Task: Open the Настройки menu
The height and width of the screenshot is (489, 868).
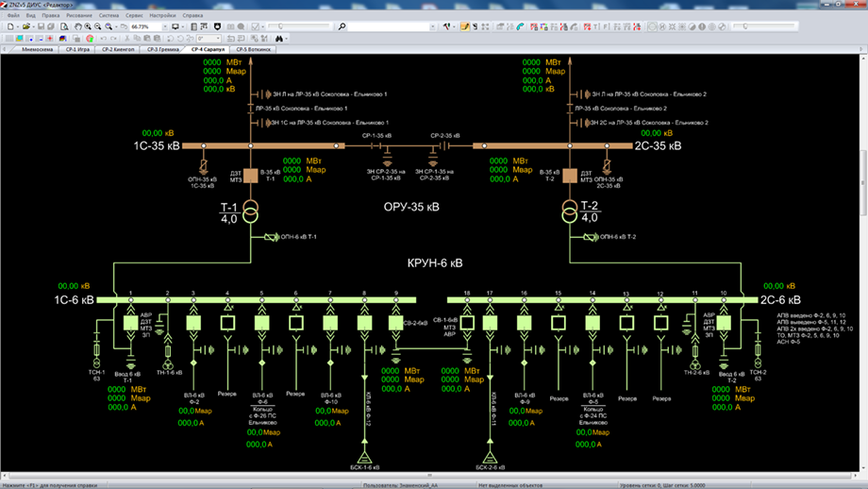Action: tap(162, 16)
